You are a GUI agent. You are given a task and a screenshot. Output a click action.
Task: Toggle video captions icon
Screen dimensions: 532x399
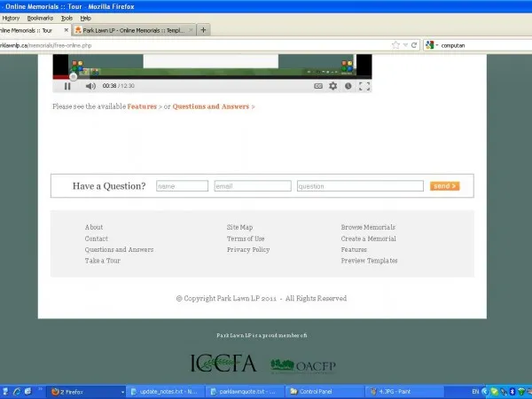pos(318,86)
